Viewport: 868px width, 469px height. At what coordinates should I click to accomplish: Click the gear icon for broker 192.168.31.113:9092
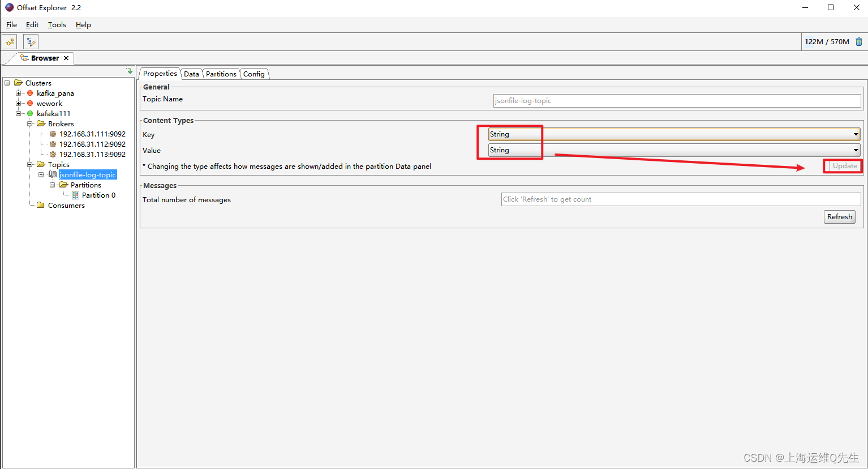(53, 154)
